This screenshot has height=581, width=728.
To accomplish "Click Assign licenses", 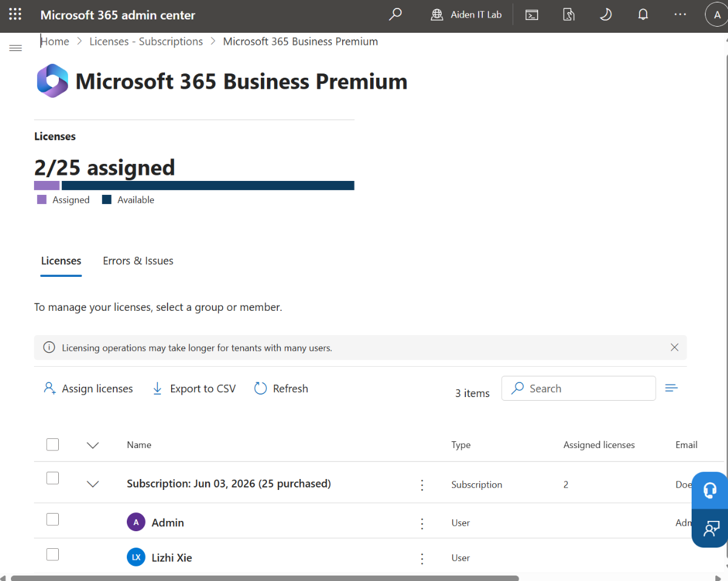I will coord(88,389).
